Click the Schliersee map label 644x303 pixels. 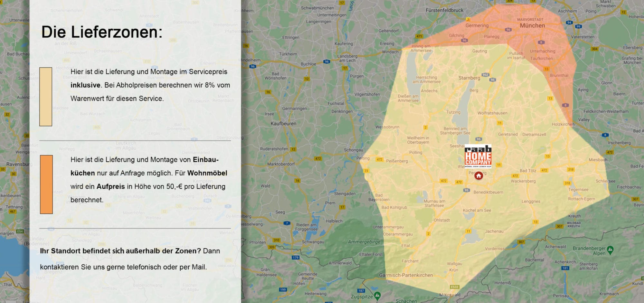[605, 181]
